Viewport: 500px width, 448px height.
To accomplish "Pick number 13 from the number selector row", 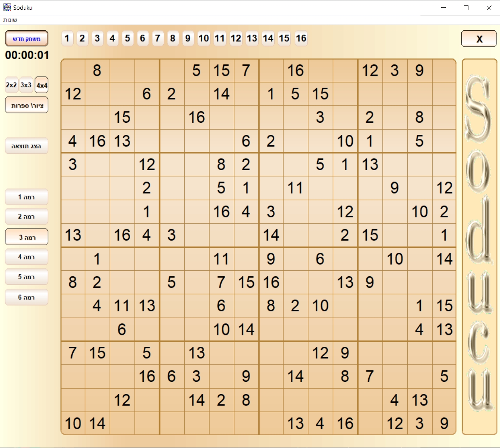I will (x=252, y=38).
